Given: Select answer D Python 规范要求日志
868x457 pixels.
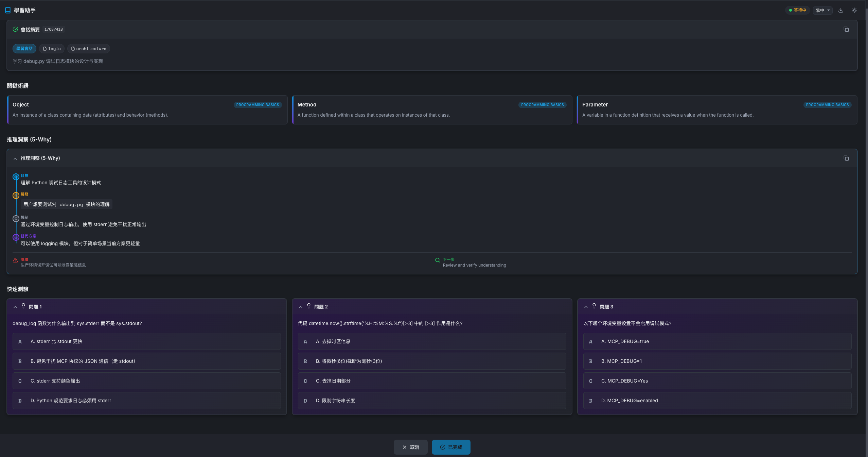Looking at the screenshot, I should [147, 401].
